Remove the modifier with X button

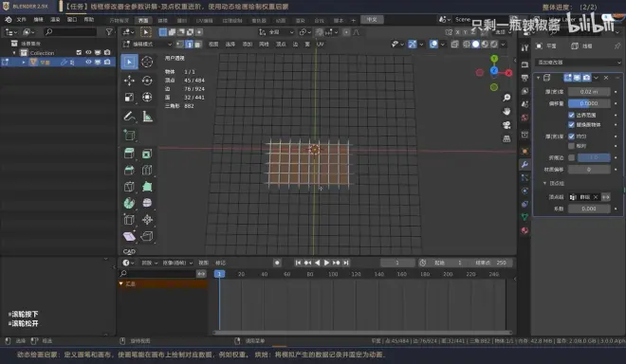coord(606,78)
